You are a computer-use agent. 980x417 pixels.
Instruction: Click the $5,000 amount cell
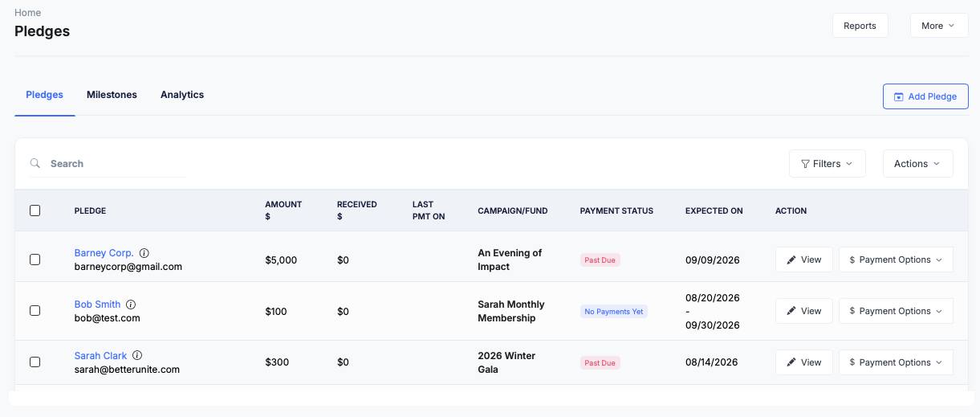[x=281, y=260]
